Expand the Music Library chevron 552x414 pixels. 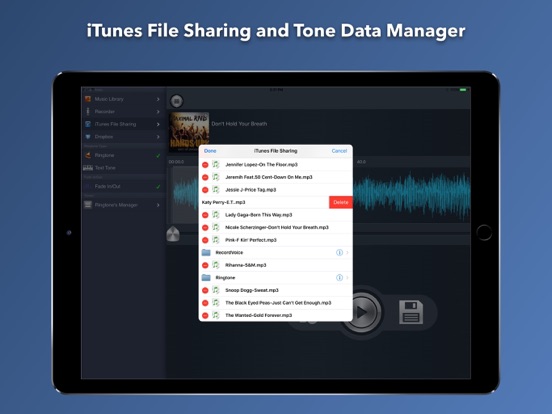tap(158, 99)
